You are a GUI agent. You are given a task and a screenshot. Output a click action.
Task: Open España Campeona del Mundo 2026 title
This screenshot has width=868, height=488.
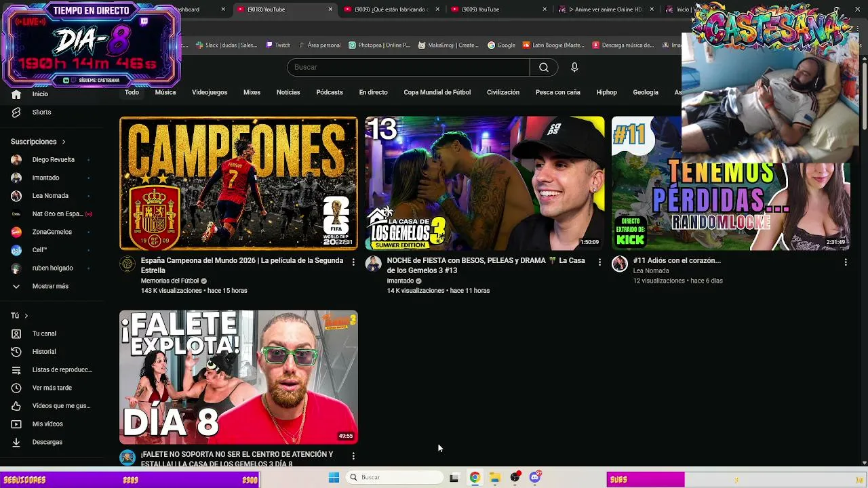click(242, 265)
